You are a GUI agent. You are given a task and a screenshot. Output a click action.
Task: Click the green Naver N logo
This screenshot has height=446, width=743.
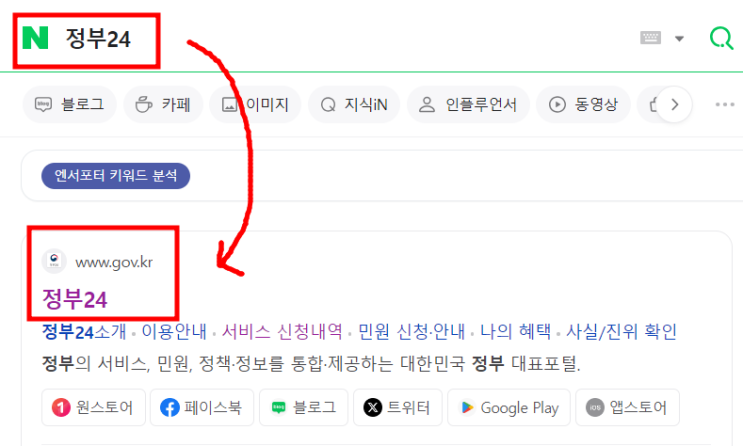tap(36, 38)
